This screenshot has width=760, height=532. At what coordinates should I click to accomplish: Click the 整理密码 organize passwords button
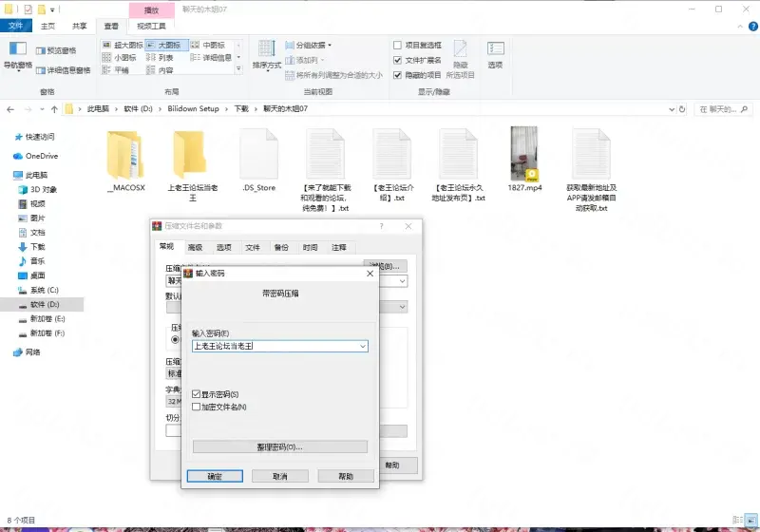(279, 446)
